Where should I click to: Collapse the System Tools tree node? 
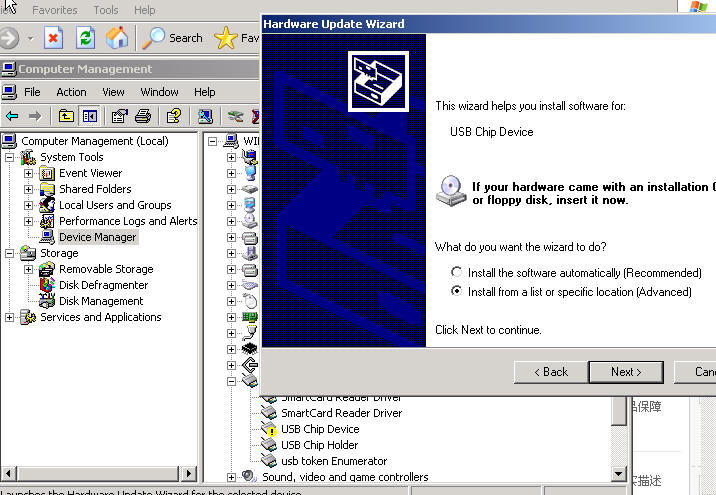(x=9, y=158)
